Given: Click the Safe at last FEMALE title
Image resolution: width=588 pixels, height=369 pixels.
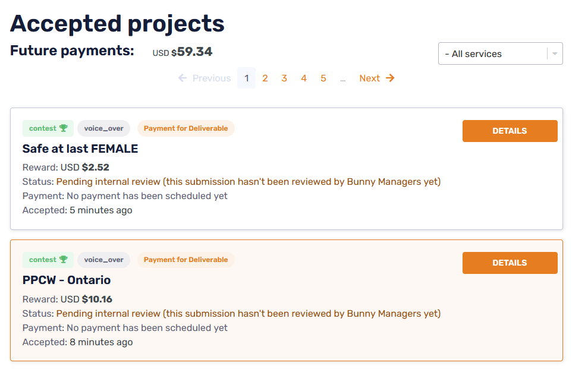Looking at the screenshot, I should [80, 149].
